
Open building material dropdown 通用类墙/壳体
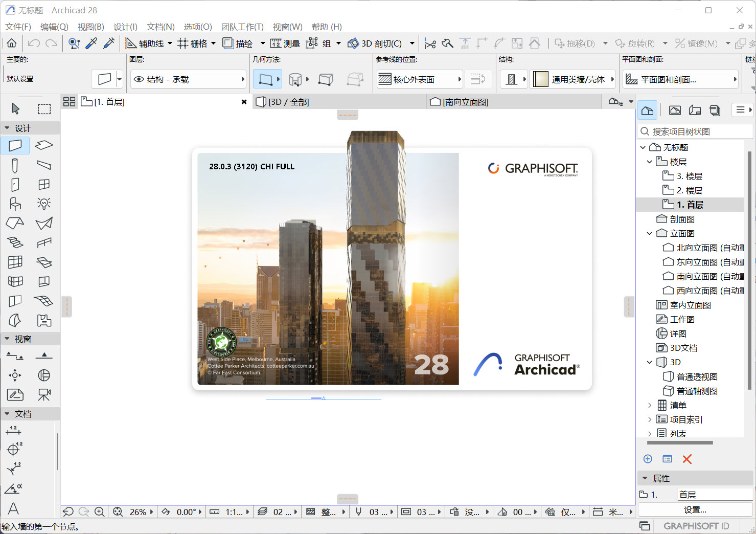(572, 79)
